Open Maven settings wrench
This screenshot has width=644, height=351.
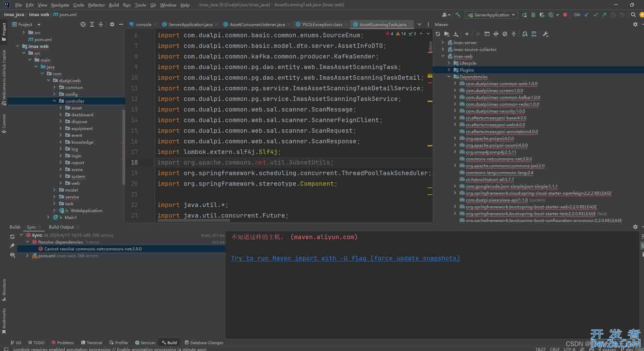[x=546, y=34]
